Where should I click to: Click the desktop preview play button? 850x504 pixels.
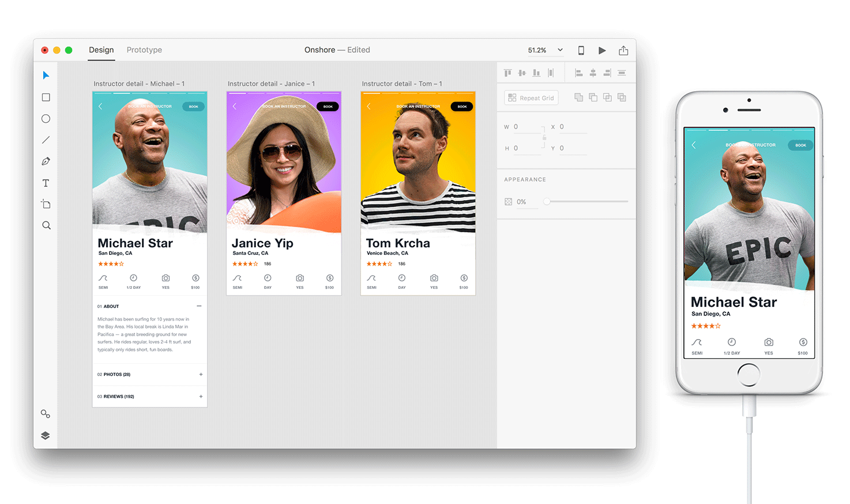point(602,51)
